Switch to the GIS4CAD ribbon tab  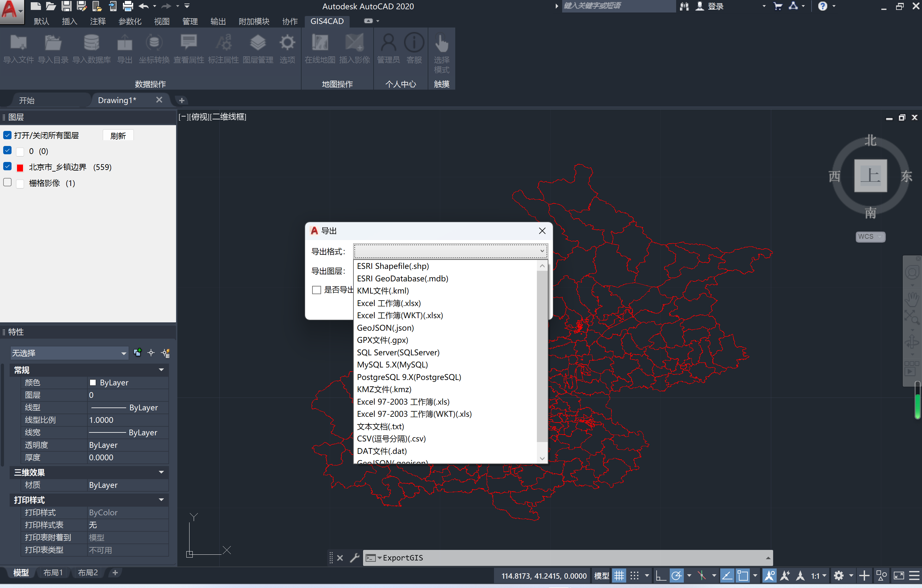point(327,21)
